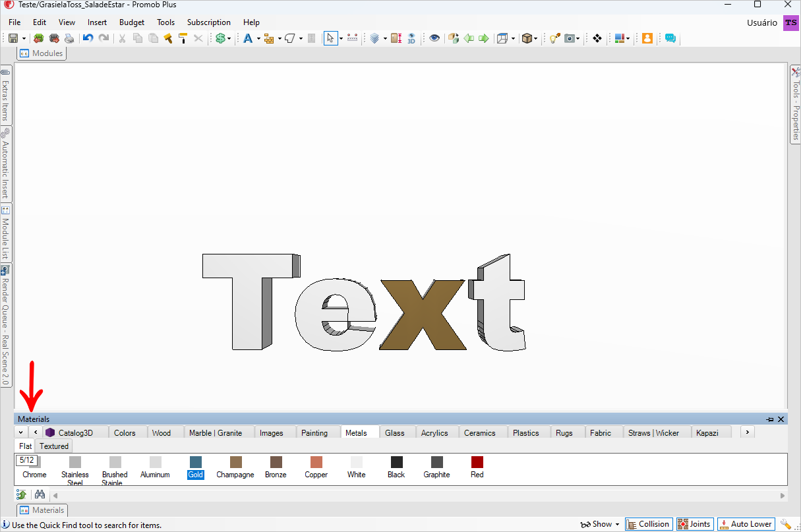Open the Module List side panel

(5, 233)
